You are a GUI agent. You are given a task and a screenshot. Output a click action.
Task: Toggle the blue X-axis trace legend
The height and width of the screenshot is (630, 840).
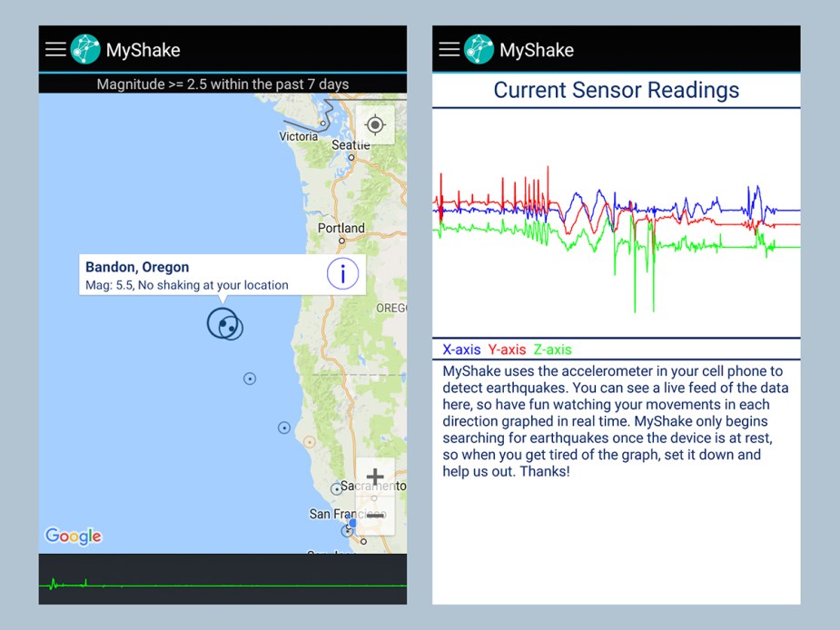pos(460,349)
